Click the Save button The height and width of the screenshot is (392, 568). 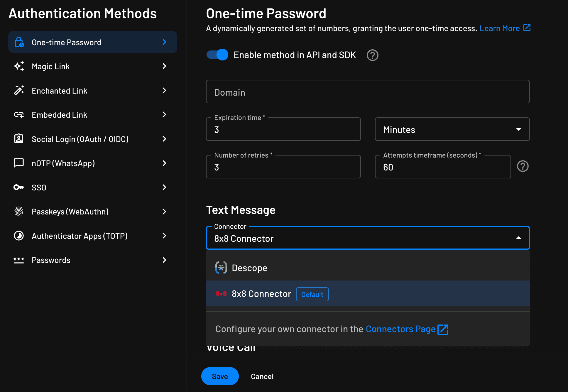220,376
